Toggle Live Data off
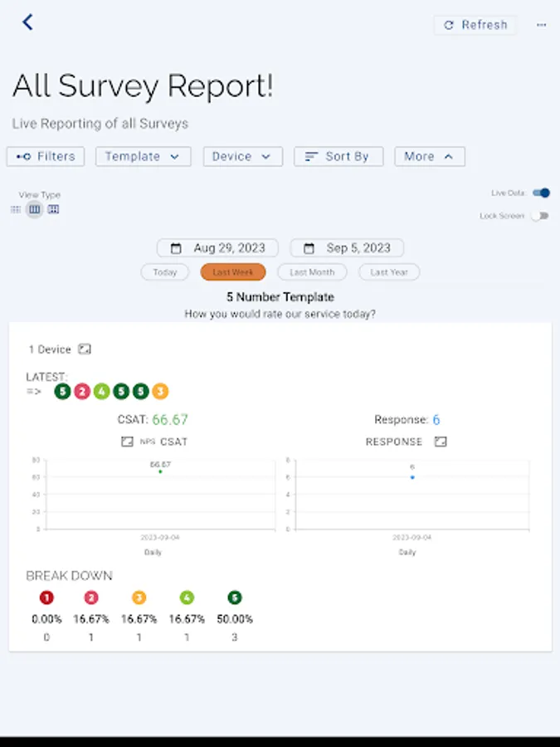 click(540, 193)
